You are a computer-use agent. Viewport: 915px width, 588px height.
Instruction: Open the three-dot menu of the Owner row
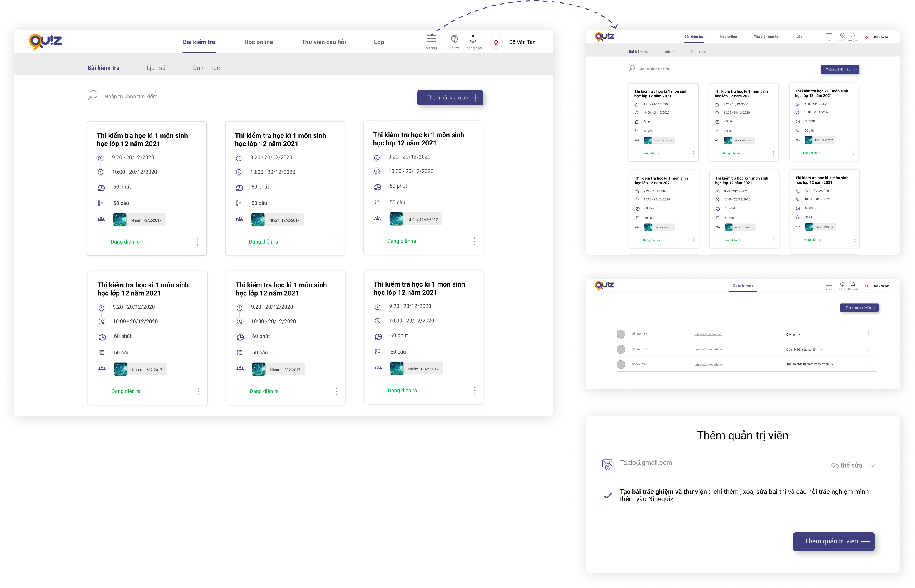click(x=868, y=333)
